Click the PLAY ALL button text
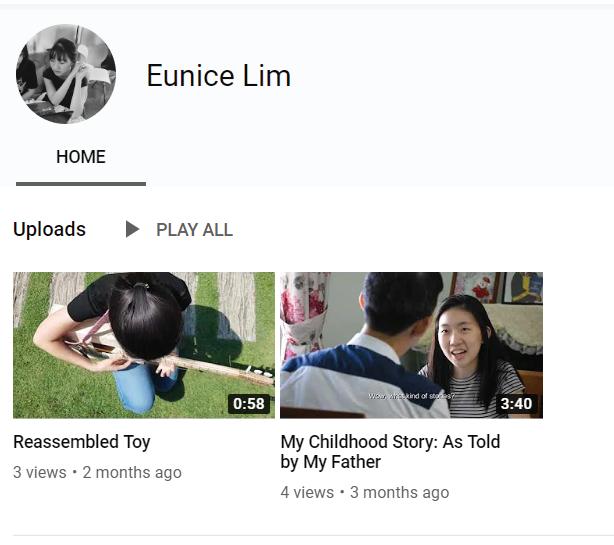 tap(194, 229)
